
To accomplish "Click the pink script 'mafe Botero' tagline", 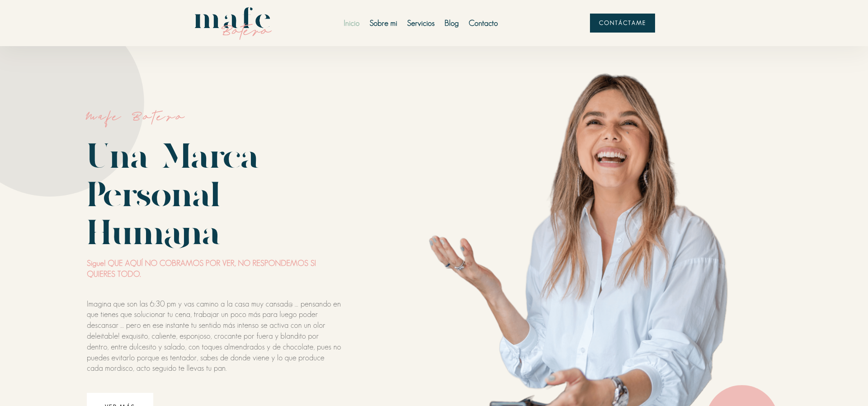I will pos(135,117).
